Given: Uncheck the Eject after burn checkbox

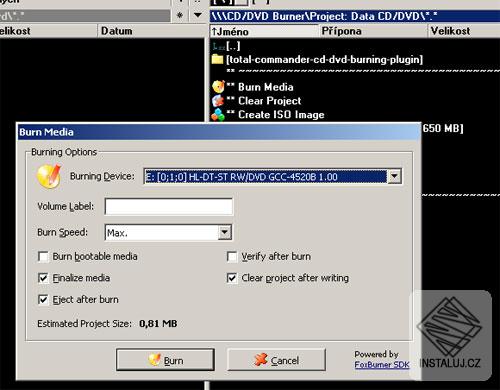Looking at the screenshot, I should (43, 300).
